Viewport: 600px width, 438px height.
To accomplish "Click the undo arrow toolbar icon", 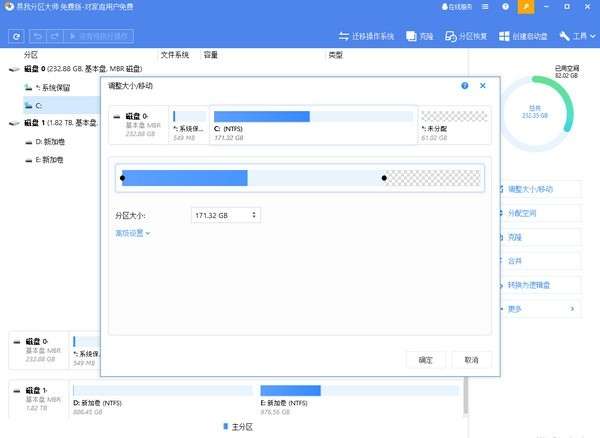I will click(38, 36).
